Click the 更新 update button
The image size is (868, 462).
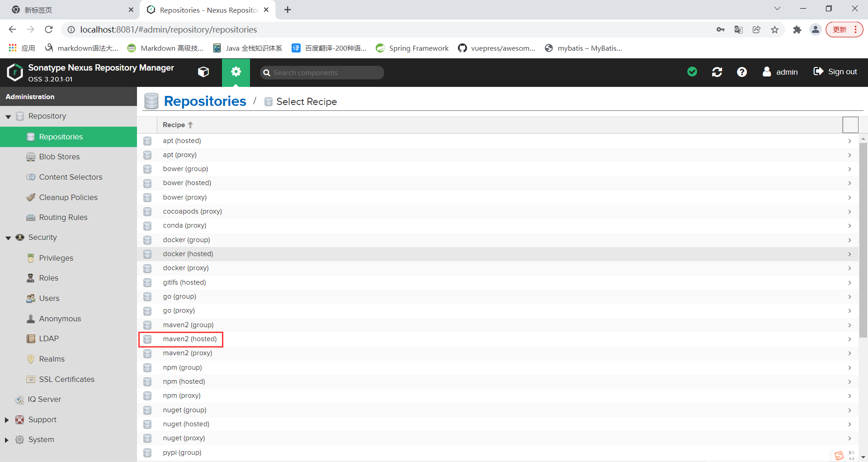coord(844,29)
